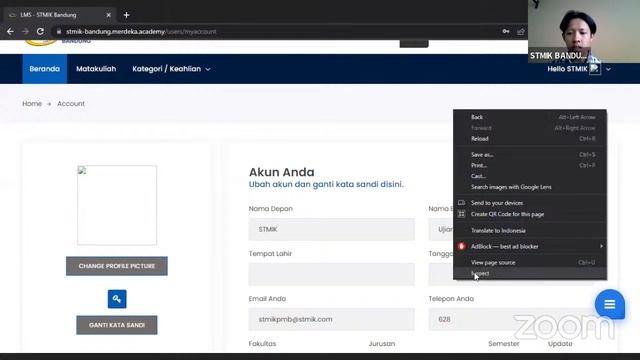Open the Matakuliah nav item
This screenshot has height=360, width=640.
coord(96,69)
